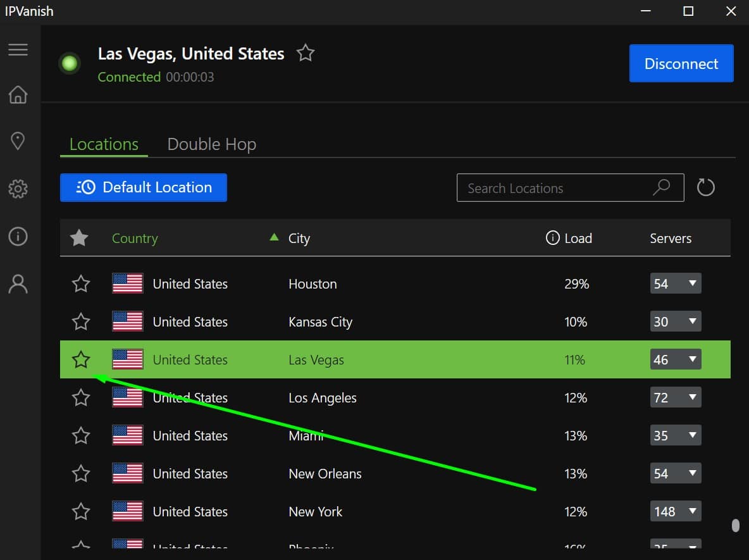The width and height of the screenshot is (749, 560).
Task: Click the Los Angeles row US flag
Action: tap(128, 397)
